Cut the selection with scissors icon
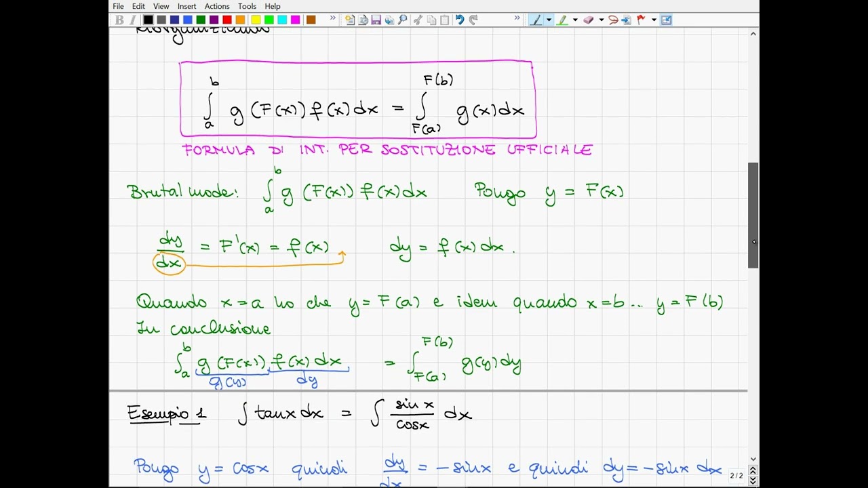This screenshot has width=868, height=488. point(418,20)
